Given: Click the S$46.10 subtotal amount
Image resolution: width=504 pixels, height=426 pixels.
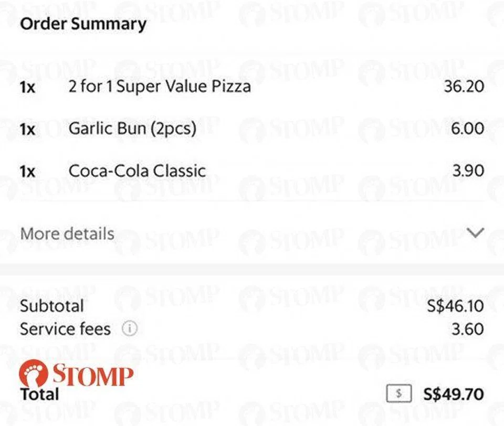Looking at the screenshot, I should pos(455,306).
